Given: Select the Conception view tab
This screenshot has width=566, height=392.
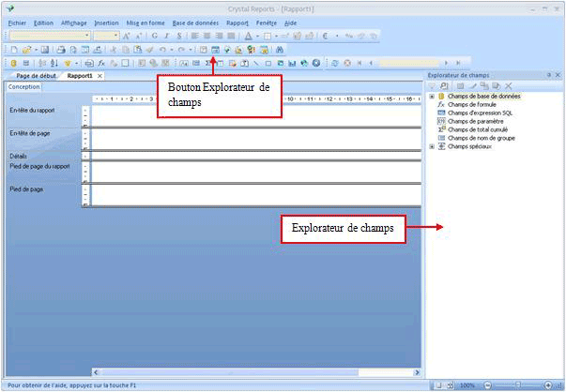Looking at the screenshot, I should coord(19,86).
